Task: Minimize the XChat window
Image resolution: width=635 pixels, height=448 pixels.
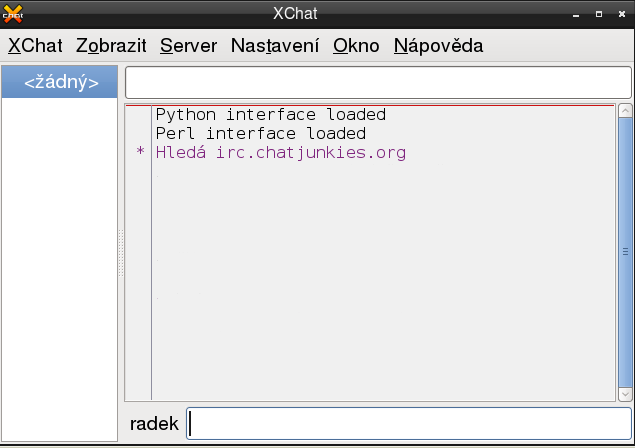Action: (x=577, y=14)
